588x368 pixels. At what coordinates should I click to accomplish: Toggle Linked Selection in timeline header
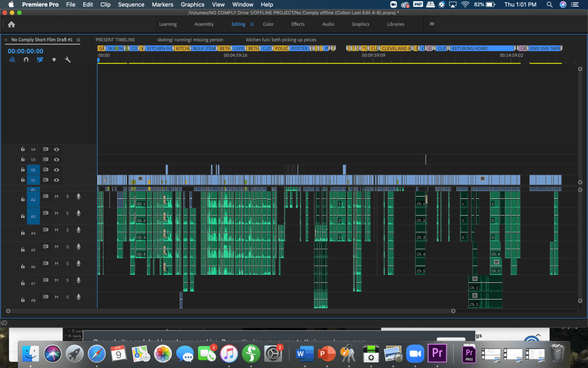pyautogui.click(x=40, y=60)
